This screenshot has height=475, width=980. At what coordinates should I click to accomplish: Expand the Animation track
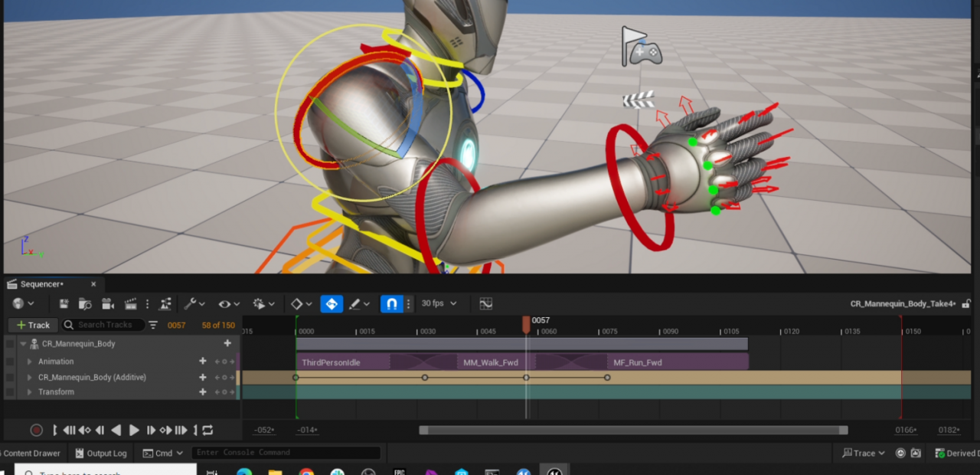pos(30,362)
